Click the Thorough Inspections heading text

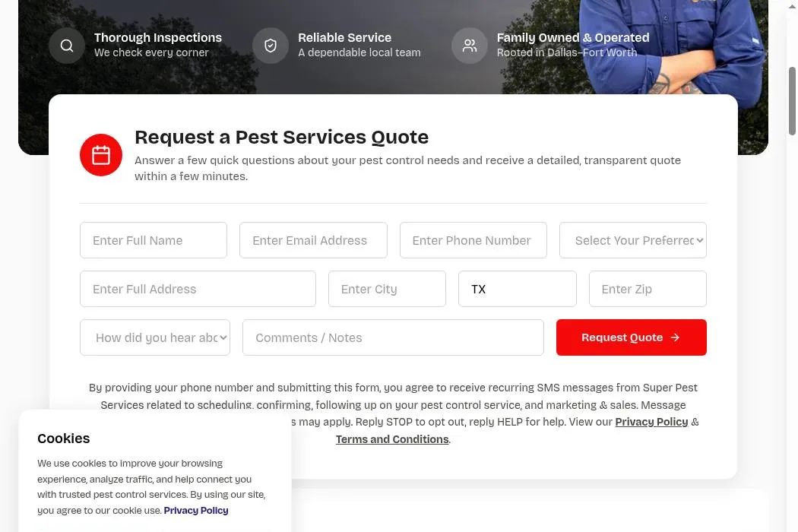point(158,38)
